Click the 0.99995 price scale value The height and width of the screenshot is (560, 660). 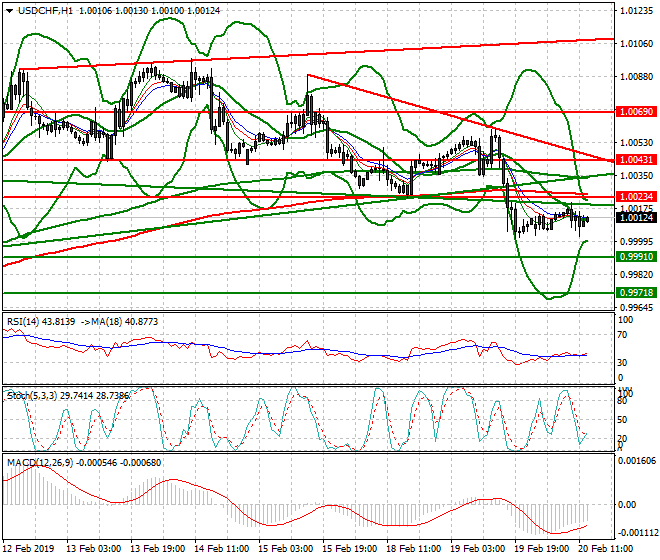click(637, 242)
